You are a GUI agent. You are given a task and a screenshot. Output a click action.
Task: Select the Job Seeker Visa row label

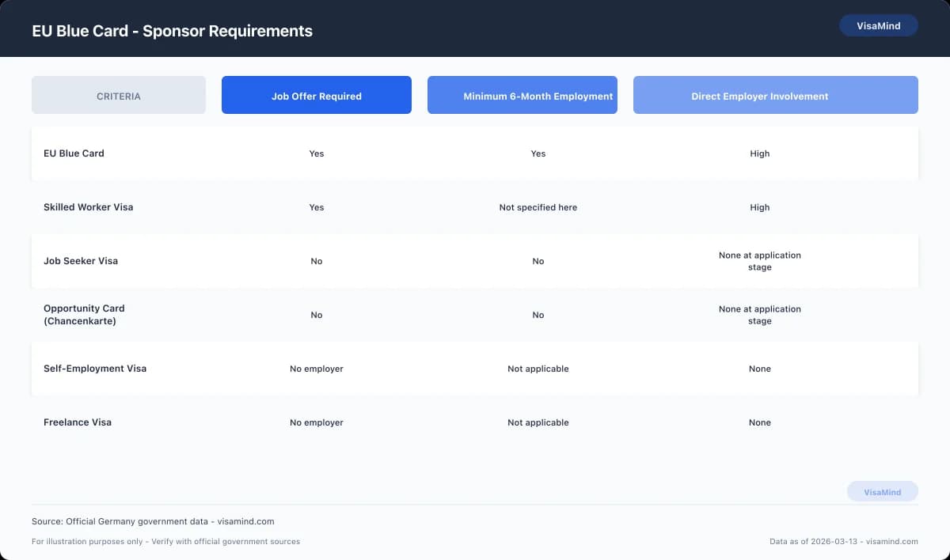(x=81, y=260)
